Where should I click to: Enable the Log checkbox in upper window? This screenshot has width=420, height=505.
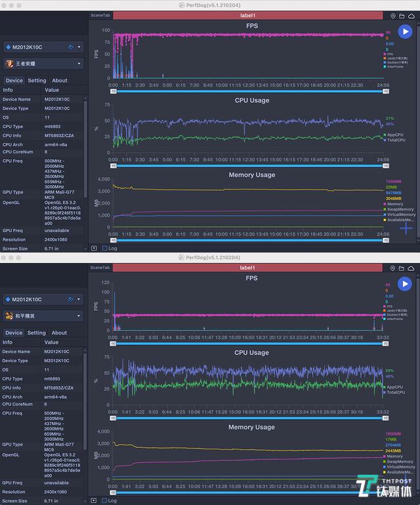[105, 249]
